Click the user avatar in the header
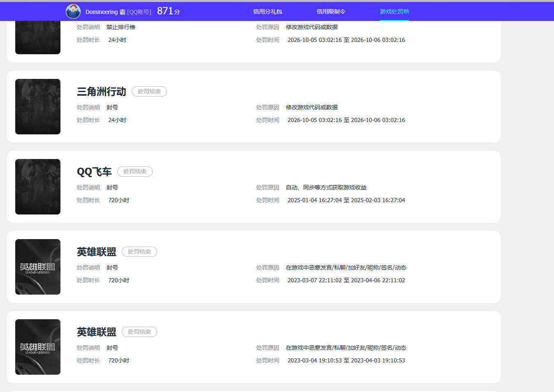This screenshot has width=554, height=392. (73, 12)
